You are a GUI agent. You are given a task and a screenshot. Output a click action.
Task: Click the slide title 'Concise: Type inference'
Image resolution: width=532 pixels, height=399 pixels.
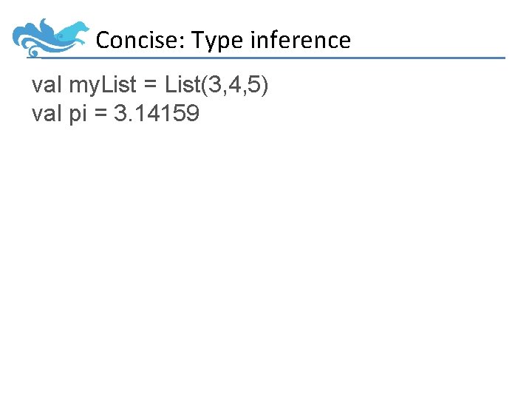click(223, 40)
